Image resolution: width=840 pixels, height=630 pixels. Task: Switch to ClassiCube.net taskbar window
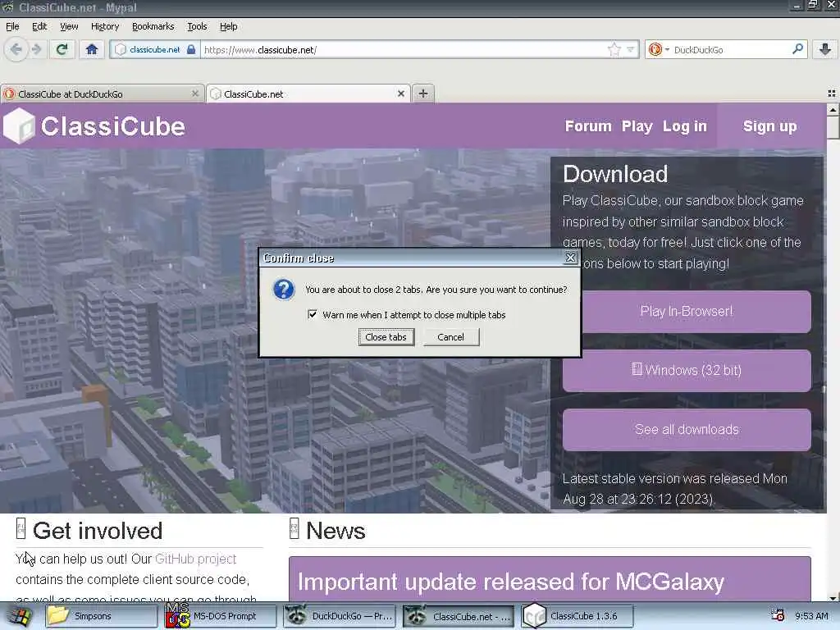pyautogui.click(x=459, y=616)
